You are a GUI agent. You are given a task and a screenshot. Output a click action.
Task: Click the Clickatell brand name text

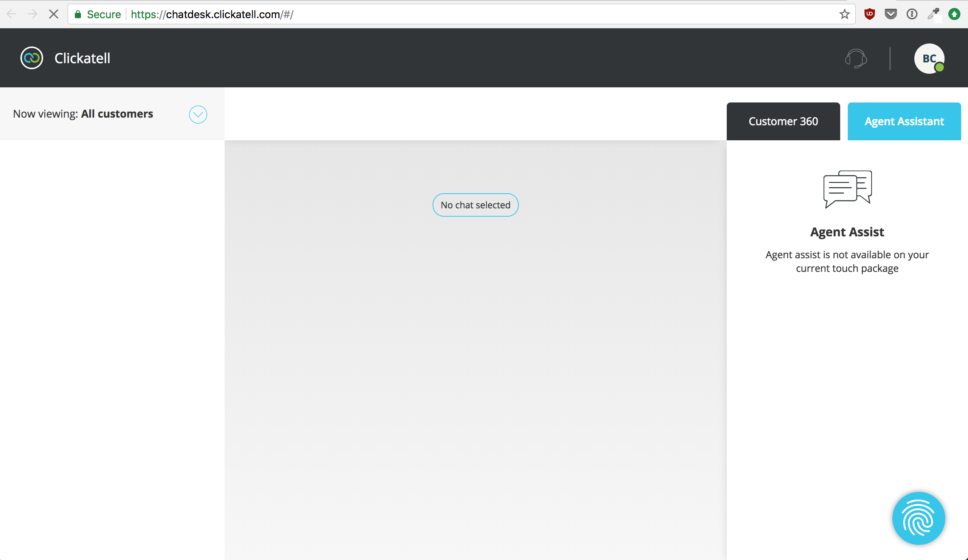pos(82,58)
